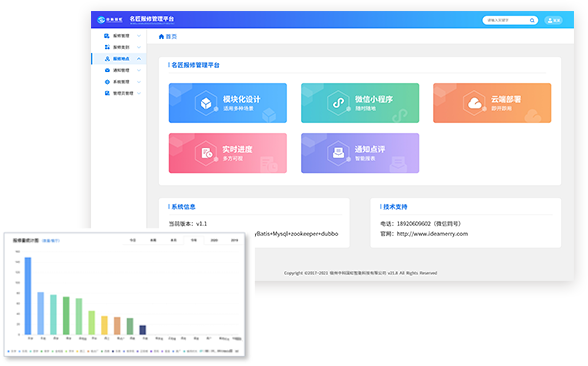588x366 pixels.
Task: Collapse the highlighted sidebar item's up chevron
Action: [139, 59]
